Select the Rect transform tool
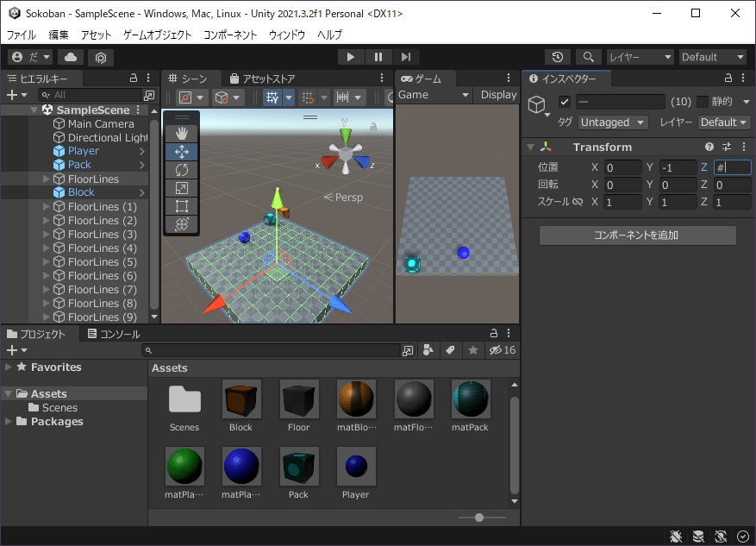 point(182,206)
